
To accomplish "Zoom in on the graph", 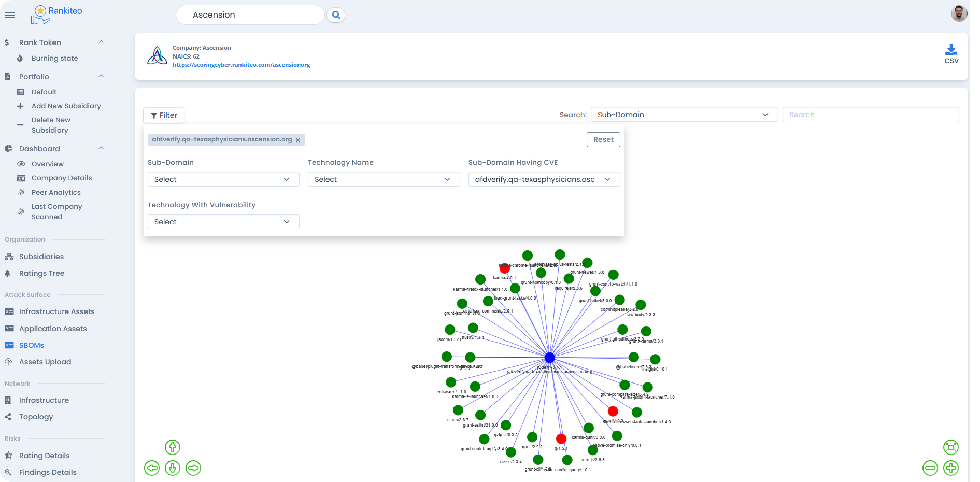I will pos(950,468).
